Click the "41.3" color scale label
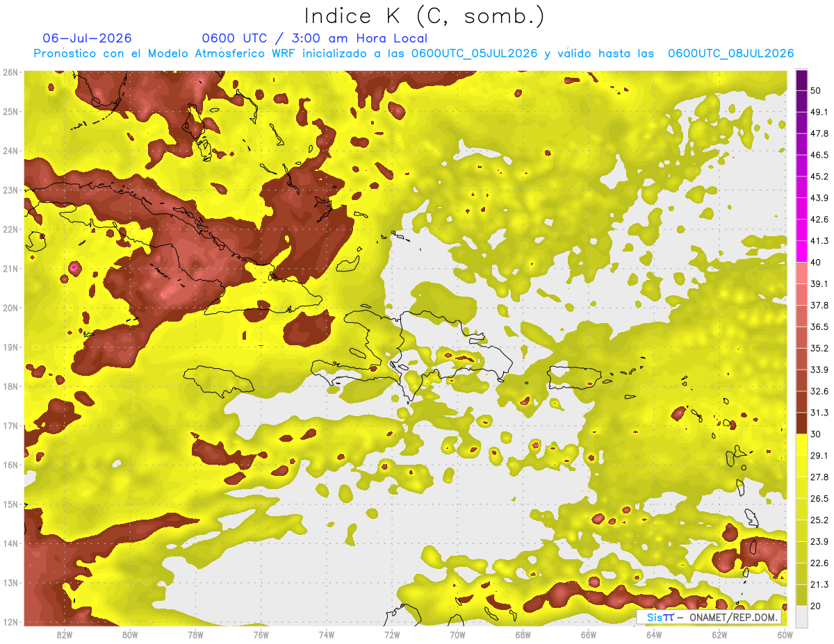The image size is (834, 644). click(819, 241)
